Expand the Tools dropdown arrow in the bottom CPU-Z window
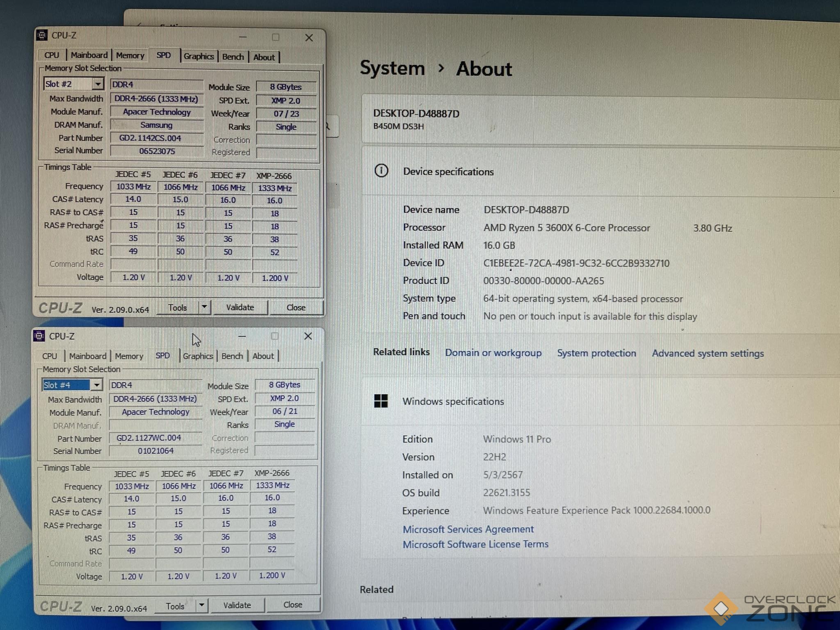Viewport: 840px width, 630px height. 202,605
